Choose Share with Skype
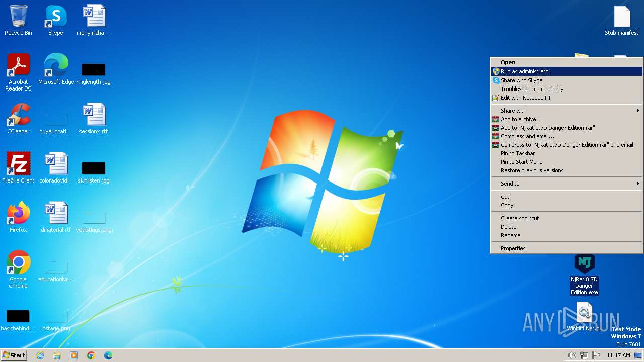 567,80
